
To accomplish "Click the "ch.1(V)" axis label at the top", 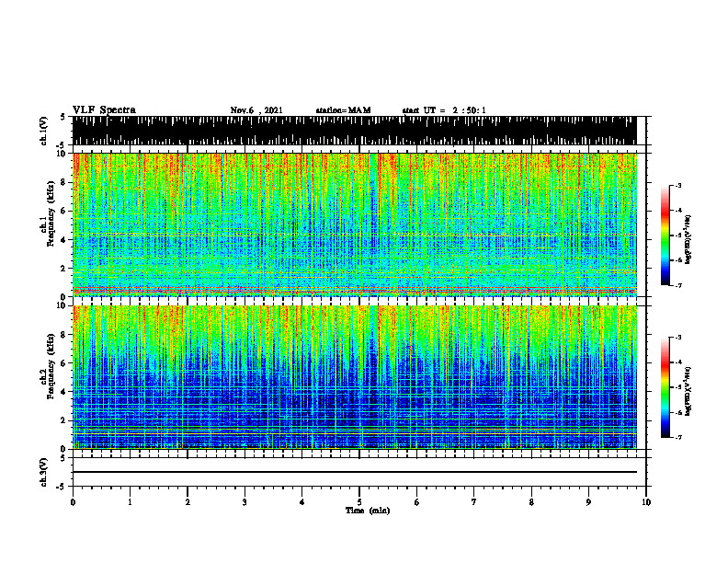I will [43, 131].
